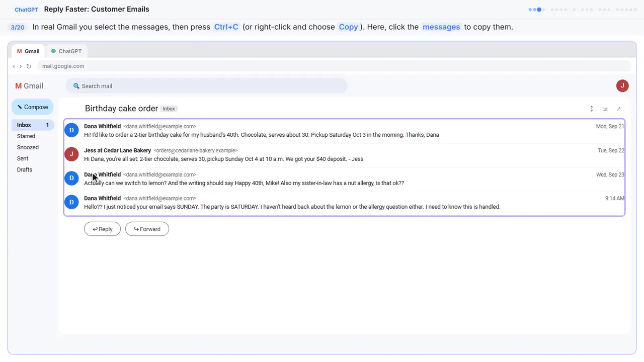Open the Starred folder
This screenshot has height=362, width=644.
pos(26,136)
